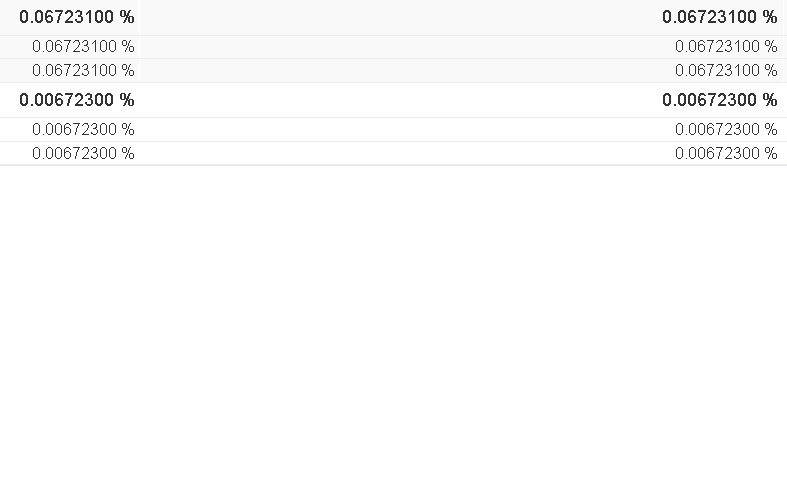Viewport: 787px width, 500px height.
Task: Click empty middle of last 0.00672300 % row
Action: pyautogui.click(x=397, y=153)
